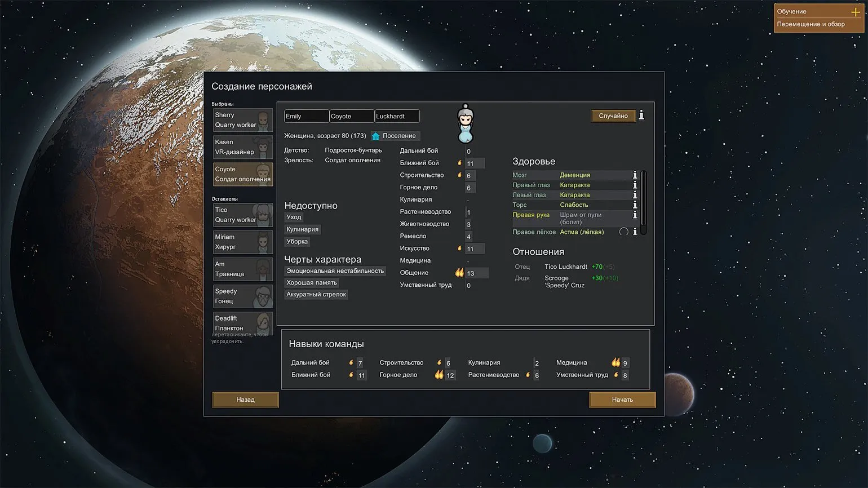Click the blue house Поселение faction icon
The image size is (868, 488).
(376, 136)
